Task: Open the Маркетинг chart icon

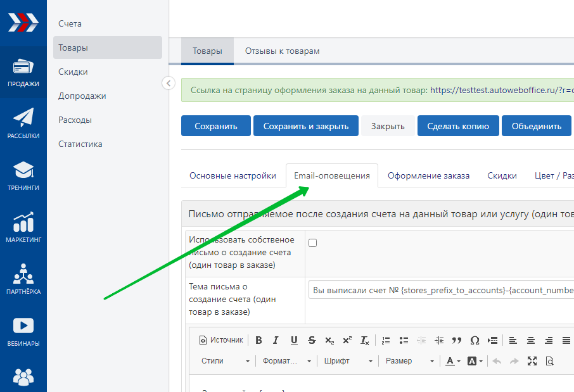Action: click(x=23, y=228)
